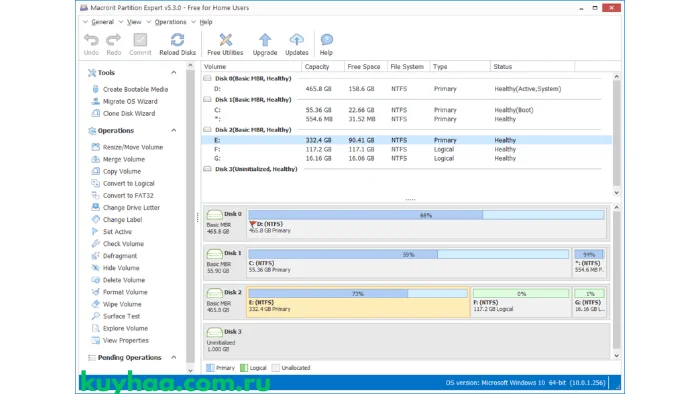The image size is (700, 394).
Task: Click the Updates cloud icon
Action: (296, 40)
